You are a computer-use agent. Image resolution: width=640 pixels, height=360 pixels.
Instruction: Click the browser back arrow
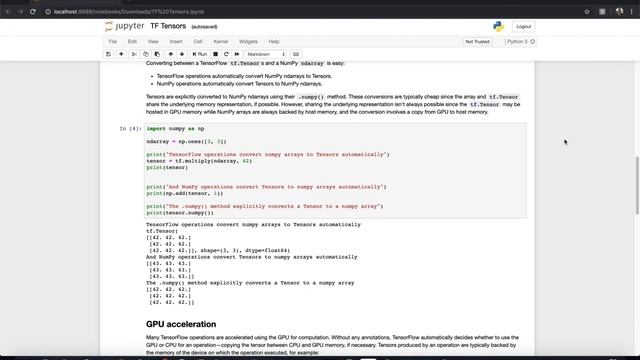[8, 12]
